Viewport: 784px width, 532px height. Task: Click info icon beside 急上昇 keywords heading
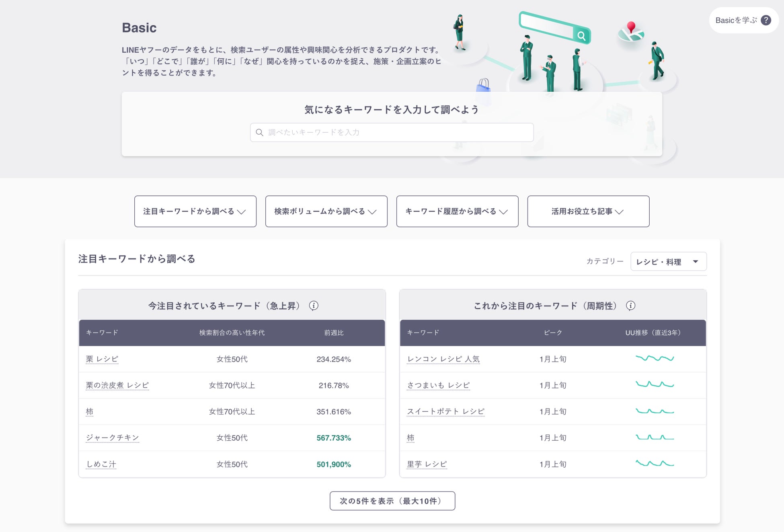(x=314, y=306)
